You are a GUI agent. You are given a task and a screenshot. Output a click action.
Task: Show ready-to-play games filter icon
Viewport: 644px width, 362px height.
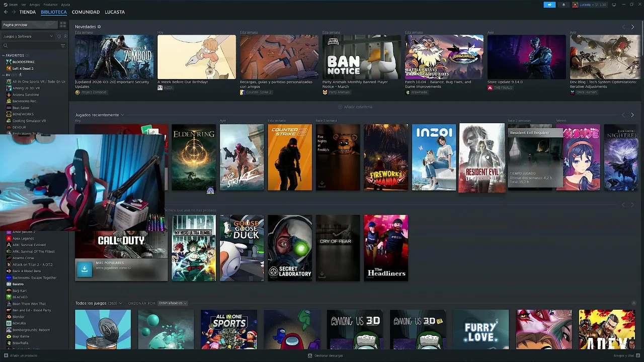65,36
